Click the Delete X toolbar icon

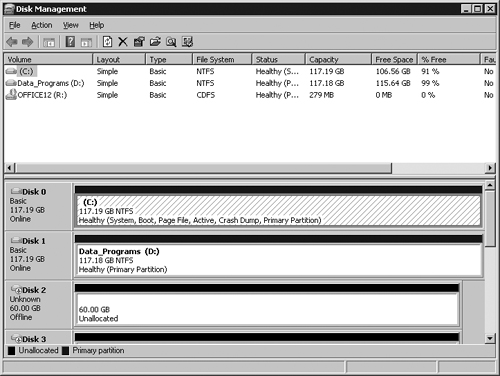[x=123, y=42]
